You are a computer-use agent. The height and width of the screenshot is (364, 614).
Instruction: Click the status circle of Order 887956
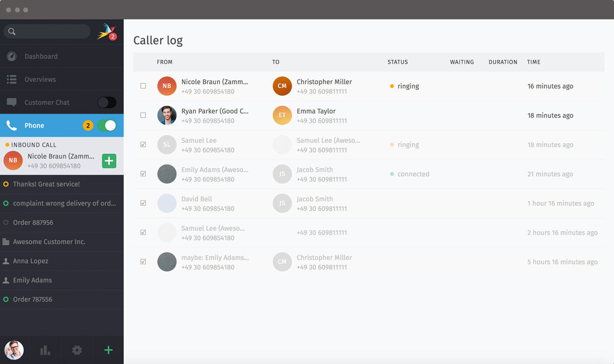[6, 222]
